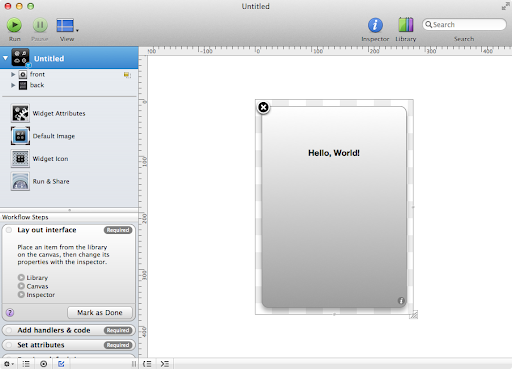Open the View layout selector
Image resolution: width=512 pixels, height=369 pixels.
pos(67,26)
